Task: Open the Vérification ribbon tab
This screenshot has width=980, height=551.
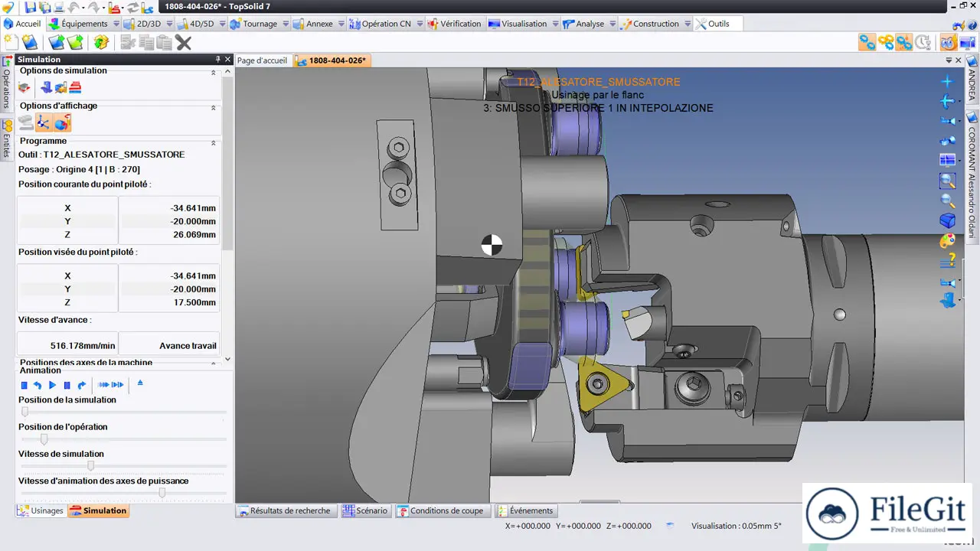Action: pos(455,24)
